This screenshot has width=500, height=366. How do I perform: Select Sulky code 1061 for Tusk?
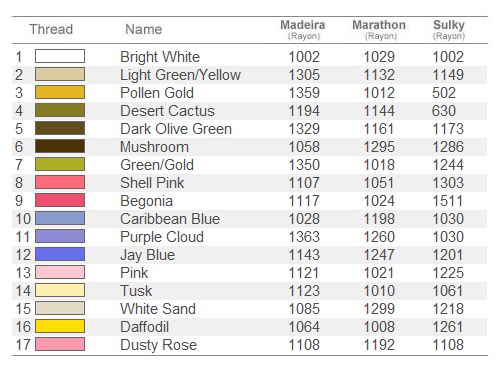click(x=448, y=291)
